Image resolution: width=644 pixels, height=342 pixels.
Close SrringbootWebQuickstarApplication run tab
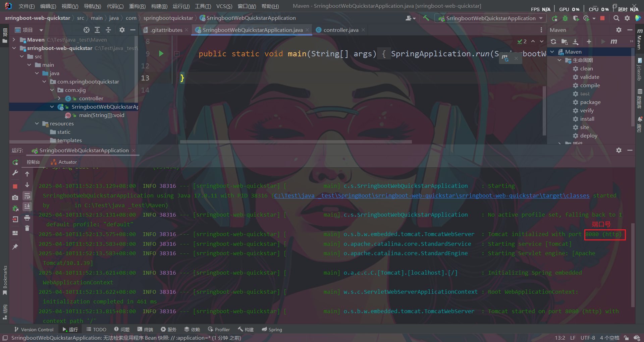[133, 151]
